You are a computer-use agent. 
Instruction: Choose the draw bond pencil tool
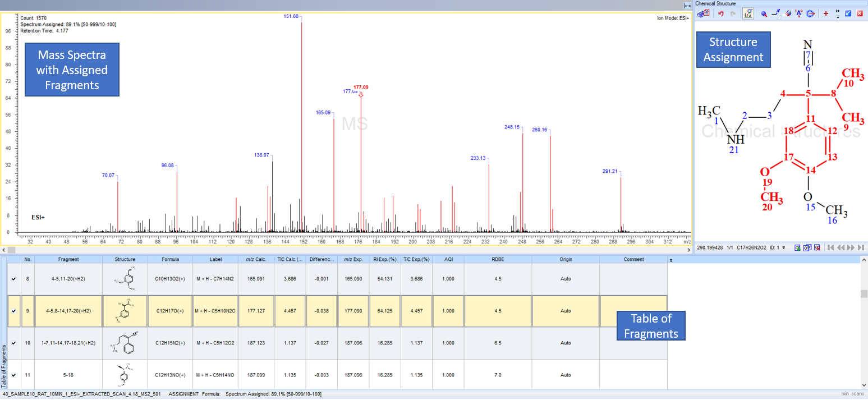point(777,13)
